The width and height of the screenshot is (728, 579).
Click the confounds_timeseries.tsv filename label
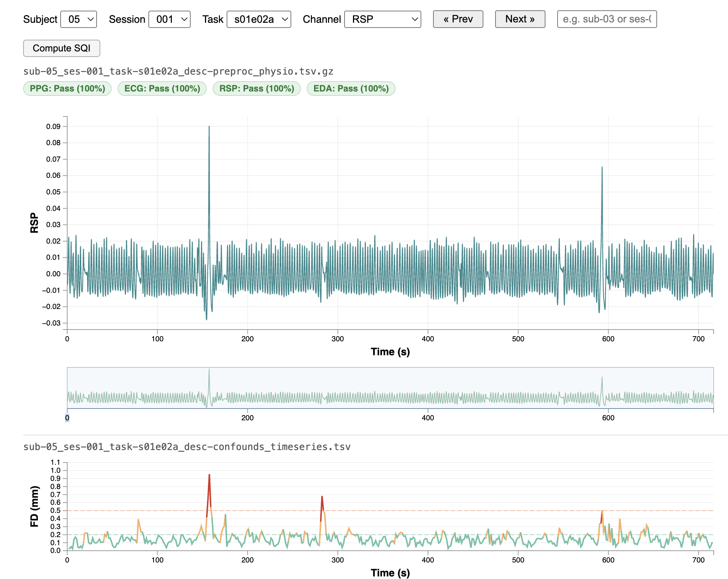click(x=187, y=447)
